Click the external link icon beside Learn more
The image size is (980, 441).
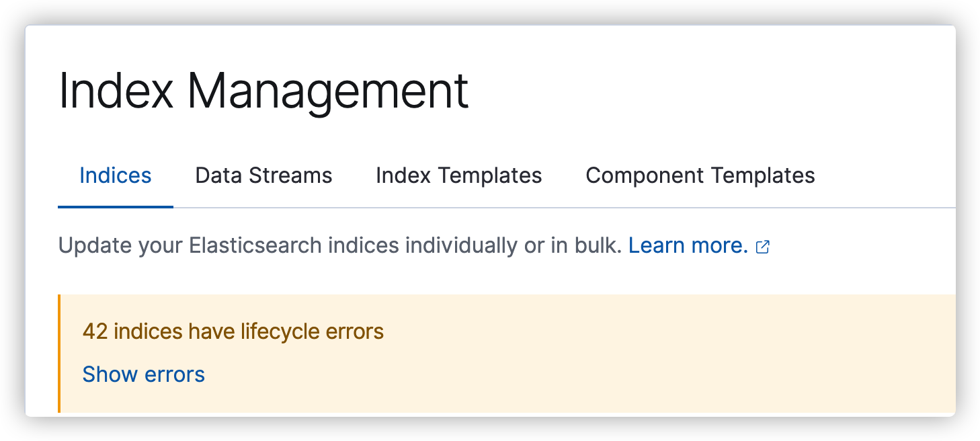[763, 247]
